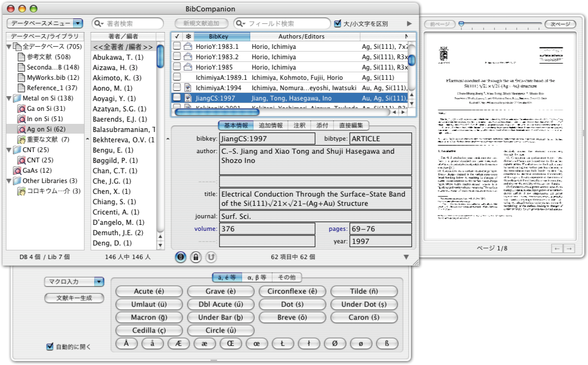Viewport: 588px width, 365px height.
Task: Click the 全データベース stacked documents icon
Action: point(17,47)
